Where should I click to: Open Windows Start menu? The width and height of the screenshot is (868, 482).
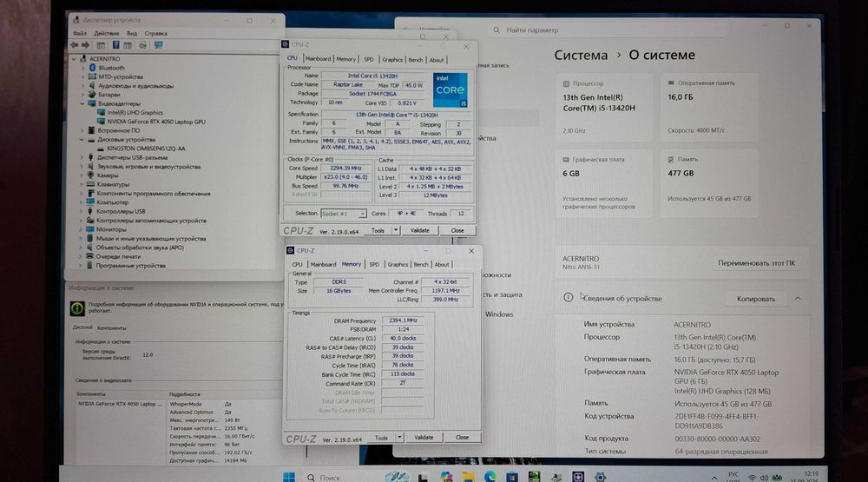[289, 477]
